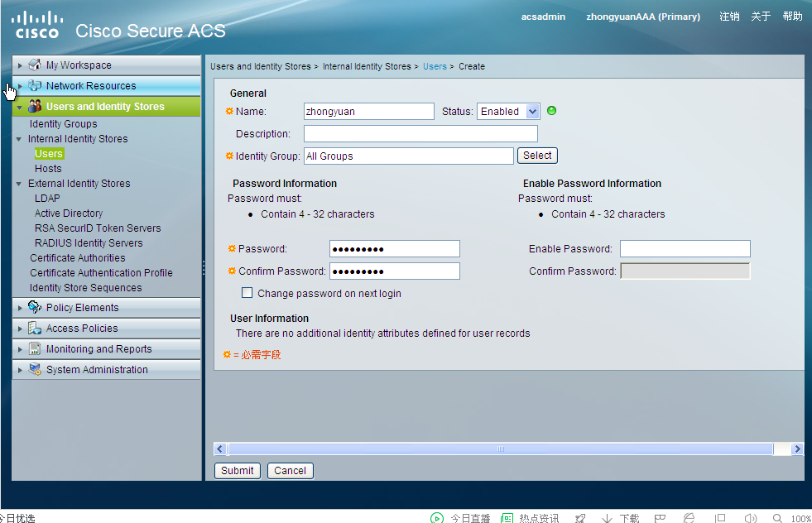Open Active Directory in the sidebar
812x523 pixels.
69,213
